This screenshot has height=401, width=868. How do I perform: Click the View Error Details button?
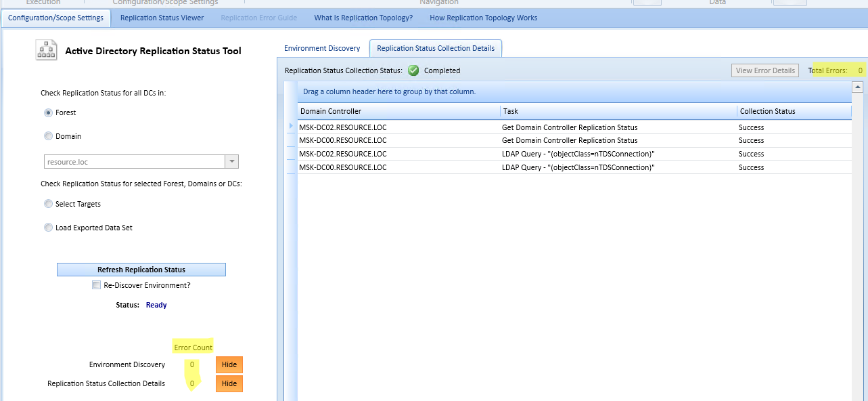click(765, 70)
